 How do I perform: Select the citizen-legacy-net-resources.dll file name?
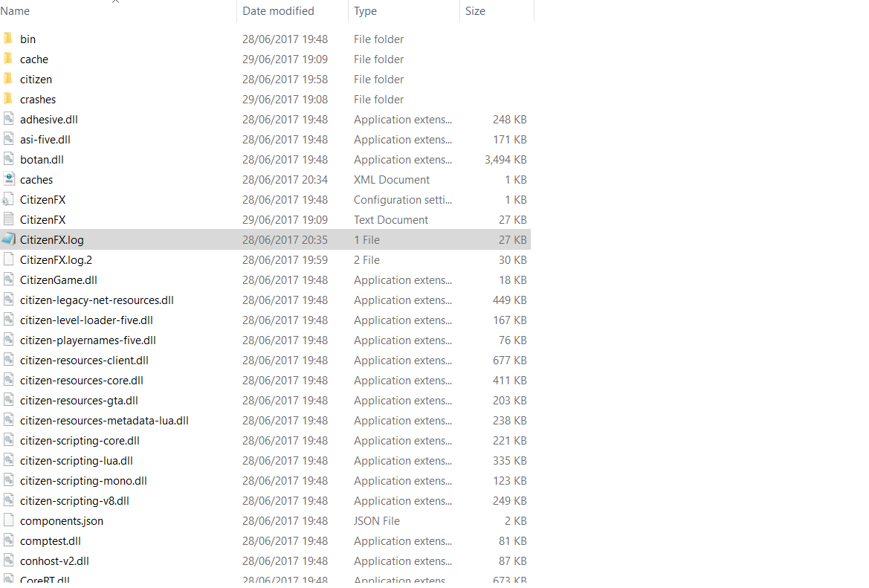point(97,300)
